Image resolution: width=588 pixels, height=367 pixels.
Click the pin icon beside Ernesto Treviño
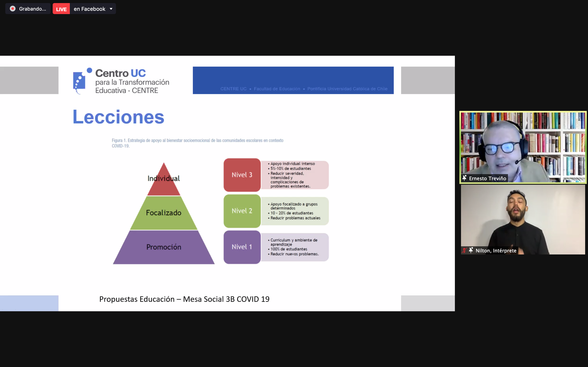[464, 178]
